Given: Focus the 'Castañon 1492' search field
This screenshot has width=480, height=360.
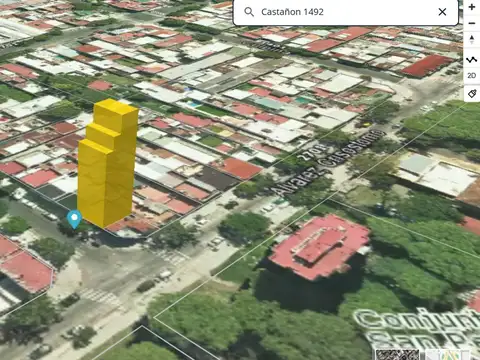Looking at the screenshot, I should pyautogui.click(x=346, y=12).
